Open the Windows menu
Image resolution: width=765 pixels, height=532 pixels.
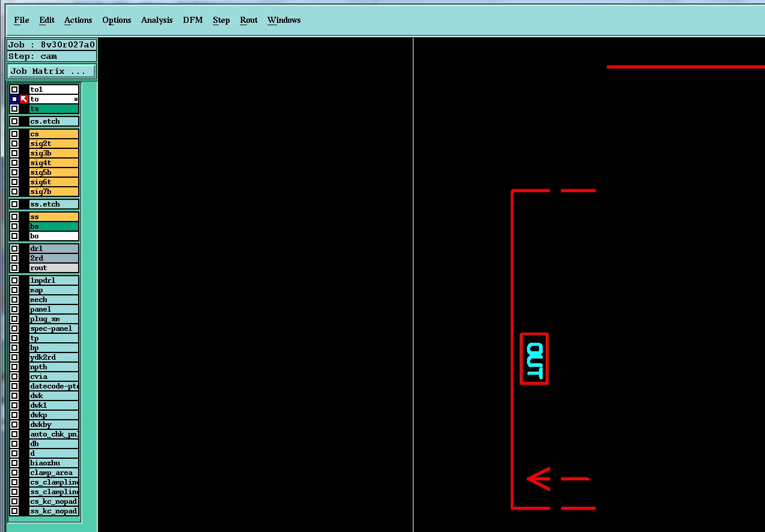(284, 20)
